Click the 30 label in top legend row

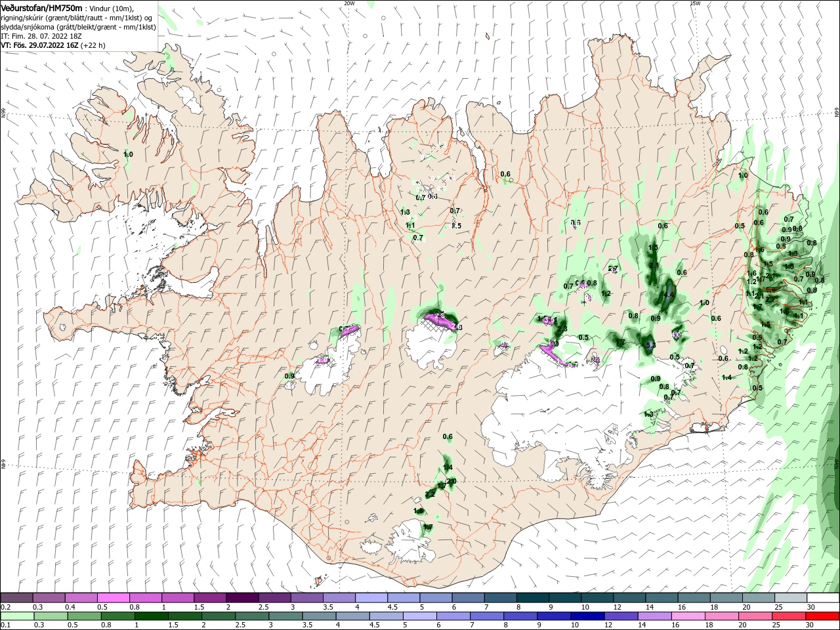(x=811, y=607)
